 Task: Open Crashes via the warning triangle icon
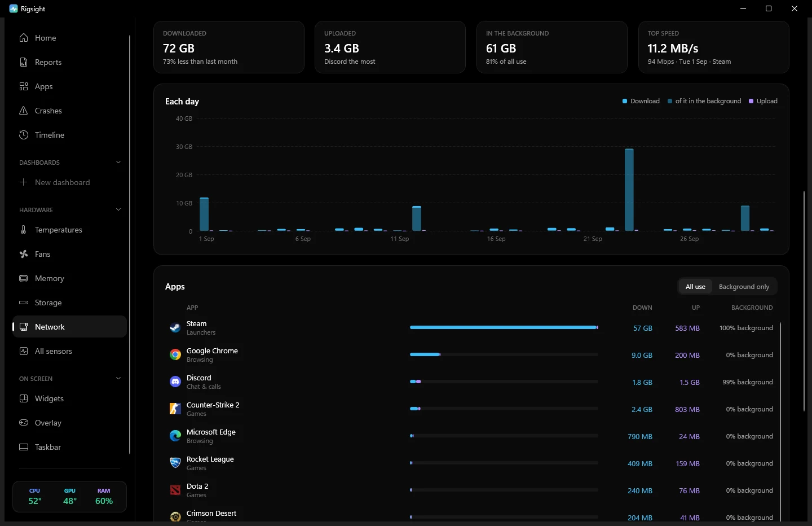coord(24,111)
